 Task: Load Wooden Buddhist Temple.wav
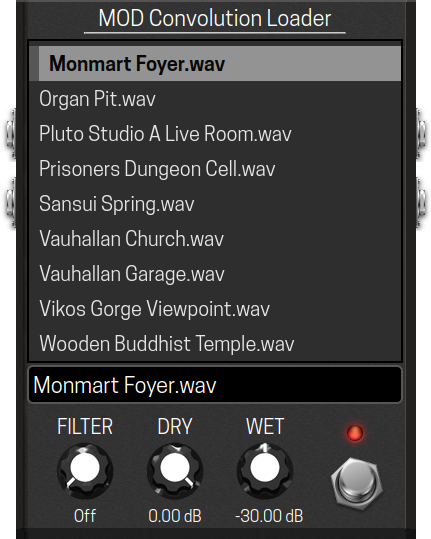click(215, 344)
